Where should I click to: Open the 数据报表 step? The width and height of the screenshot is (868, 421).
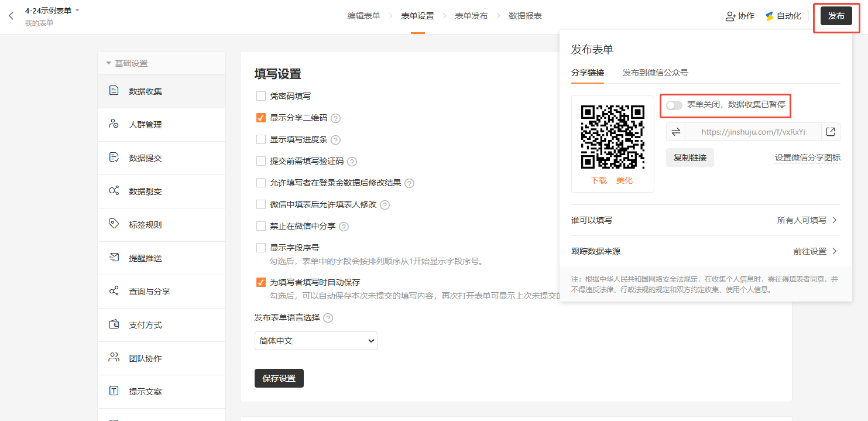(x=525, y=16)
